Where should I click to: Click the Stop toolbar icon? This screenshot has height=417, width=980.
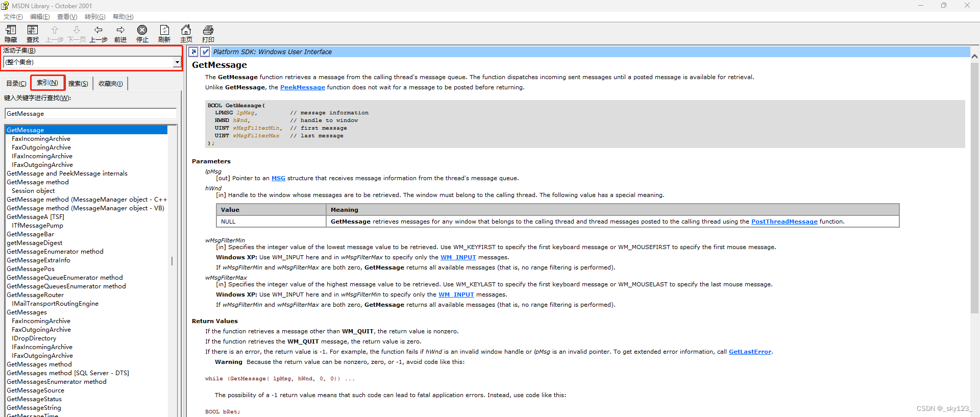142,34
